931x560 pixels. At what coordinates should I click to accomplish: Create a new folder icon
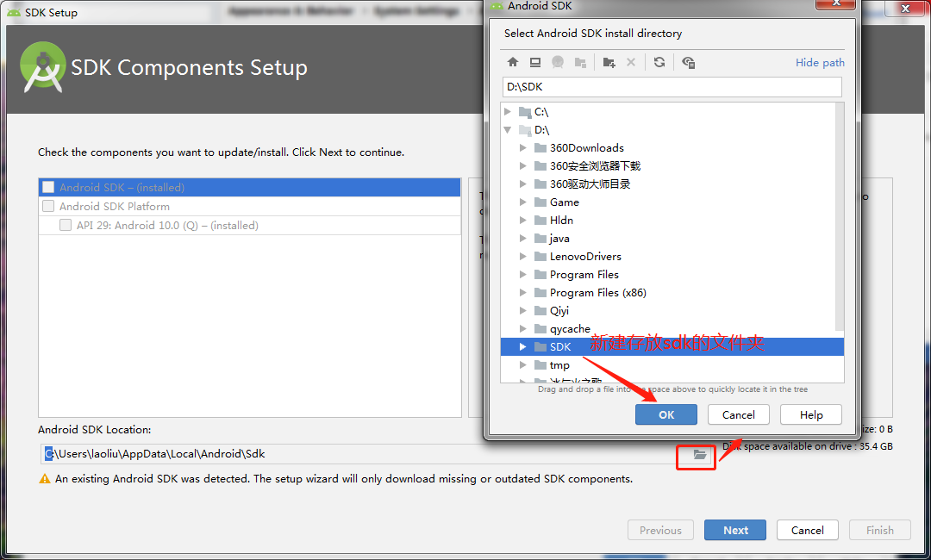point(609,62)
